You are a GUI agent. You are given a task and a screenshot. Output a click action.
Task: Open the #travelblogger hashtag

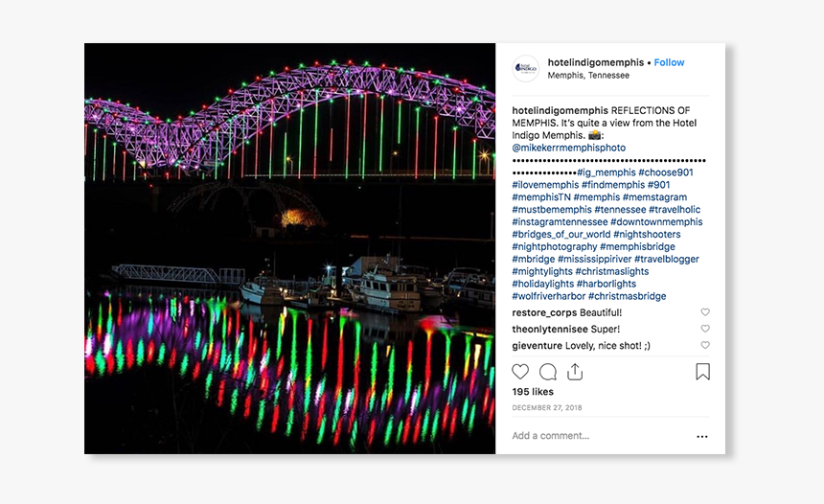(666, 259)
